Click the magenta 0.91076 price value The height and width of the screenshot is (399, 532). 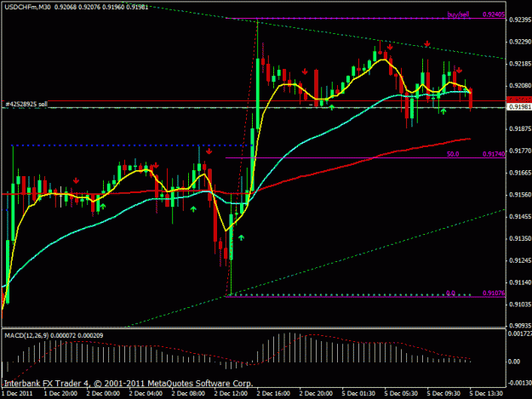pyautogui.click(x=494, y=293)
